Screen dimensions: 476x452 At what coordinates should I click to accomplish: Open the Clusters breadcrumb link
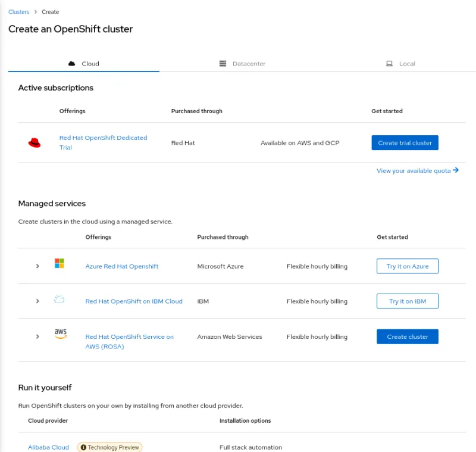(18, 11)
